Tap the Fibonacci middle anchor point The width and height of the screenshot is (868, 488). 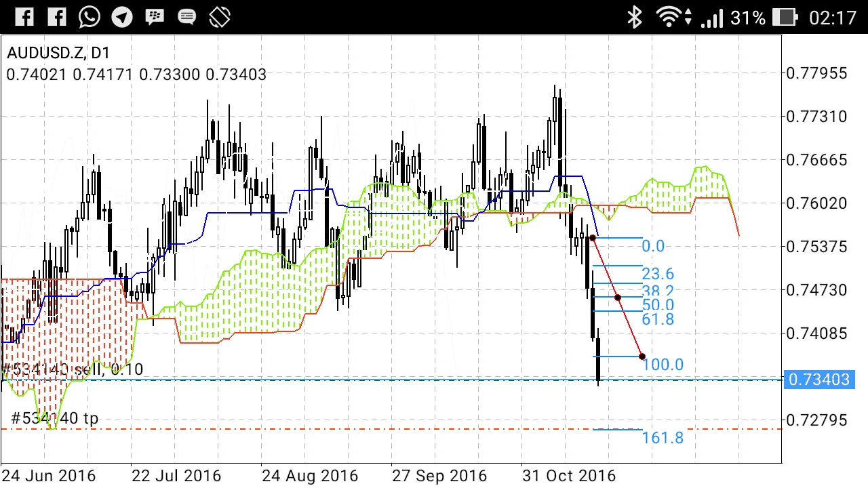618,297
